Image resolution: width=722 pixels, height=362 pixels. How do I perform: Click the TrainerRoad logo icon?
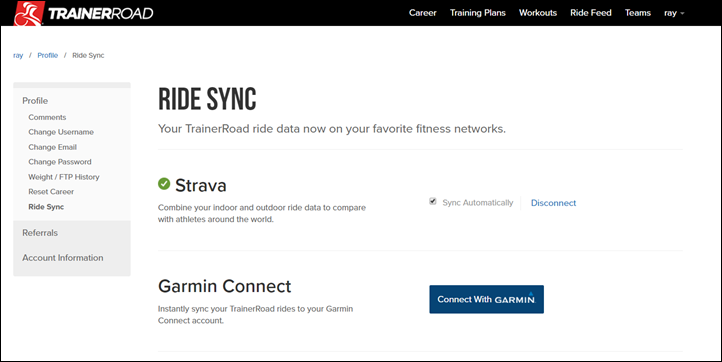point(29,13)
